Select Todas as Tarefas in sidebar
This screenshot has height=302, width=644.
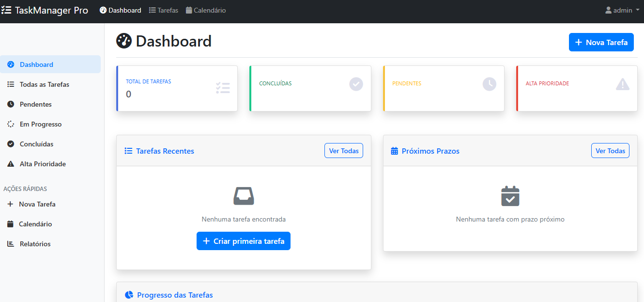(44, 84)
